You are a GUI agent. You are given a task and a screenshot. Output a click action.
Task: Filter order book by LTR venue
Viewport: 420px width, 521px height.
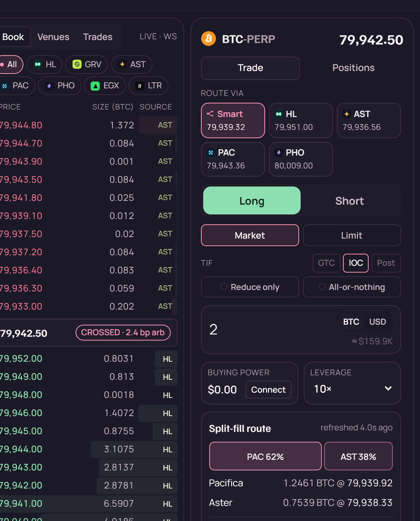coord(149,86)
